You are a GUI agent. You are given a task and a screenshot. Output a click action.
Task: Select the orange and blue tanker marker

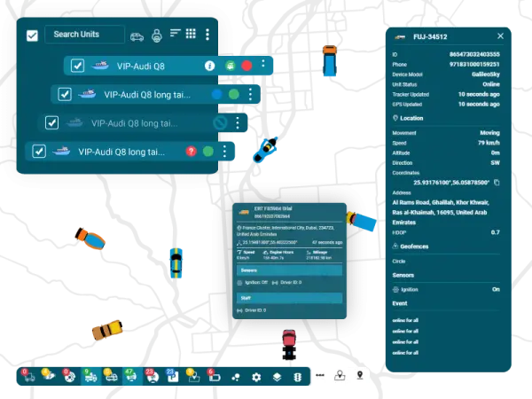pyautogui.click(x=90, y=239)
